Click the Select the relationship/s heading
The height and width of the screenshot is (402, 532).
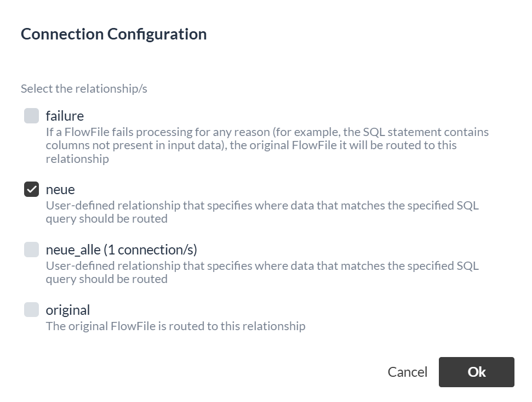(84, 88)
